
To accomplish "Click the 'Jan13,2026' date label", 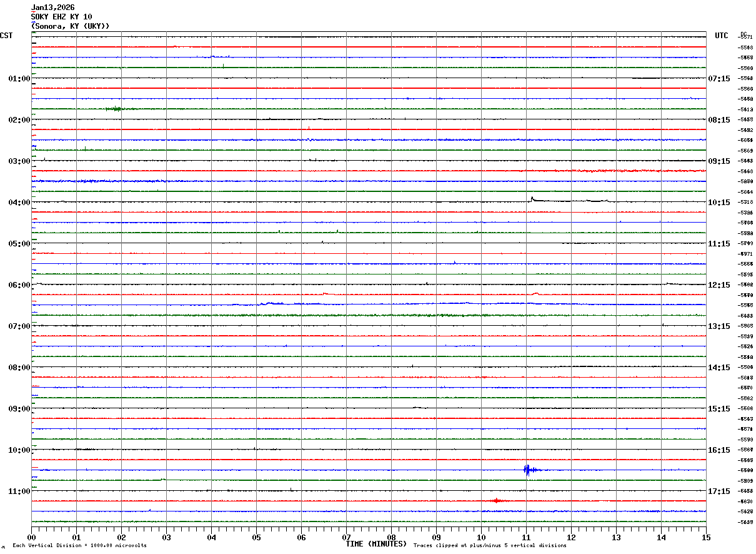I will (x=53, y=8).
